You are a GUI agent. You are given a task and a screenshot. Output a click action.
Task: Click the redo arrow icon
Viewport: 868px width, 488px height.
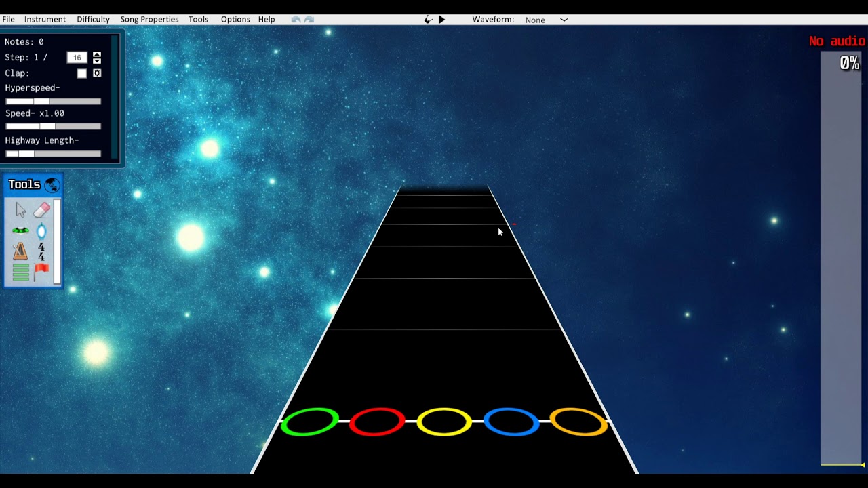click(309, 20)
